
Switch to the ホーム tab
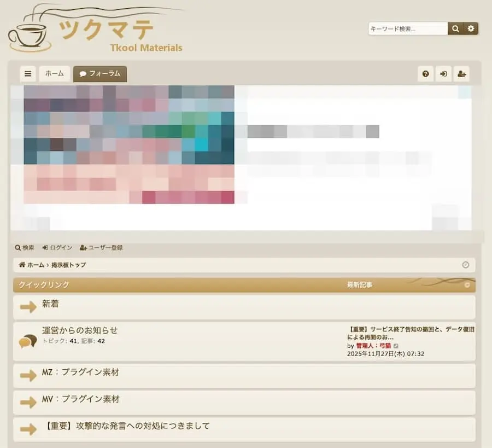55,73
